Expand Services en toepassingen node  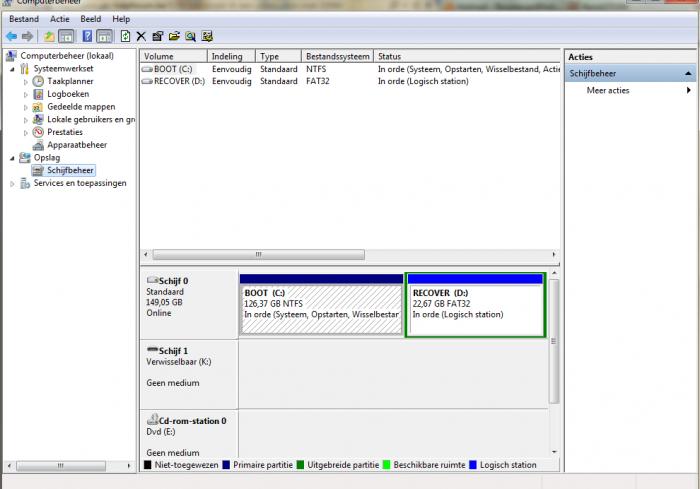tap(12, 184)
